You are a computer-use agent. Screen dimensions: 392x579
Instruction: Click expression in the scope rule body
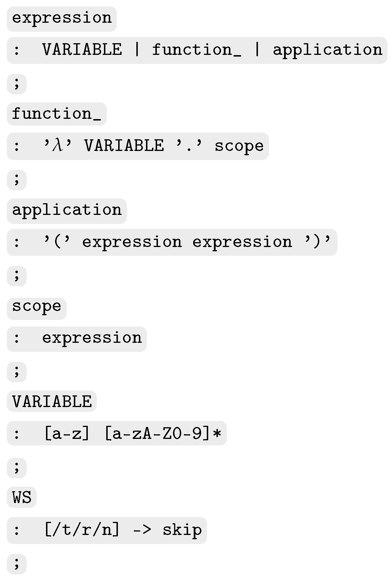(x=92, y=339)
